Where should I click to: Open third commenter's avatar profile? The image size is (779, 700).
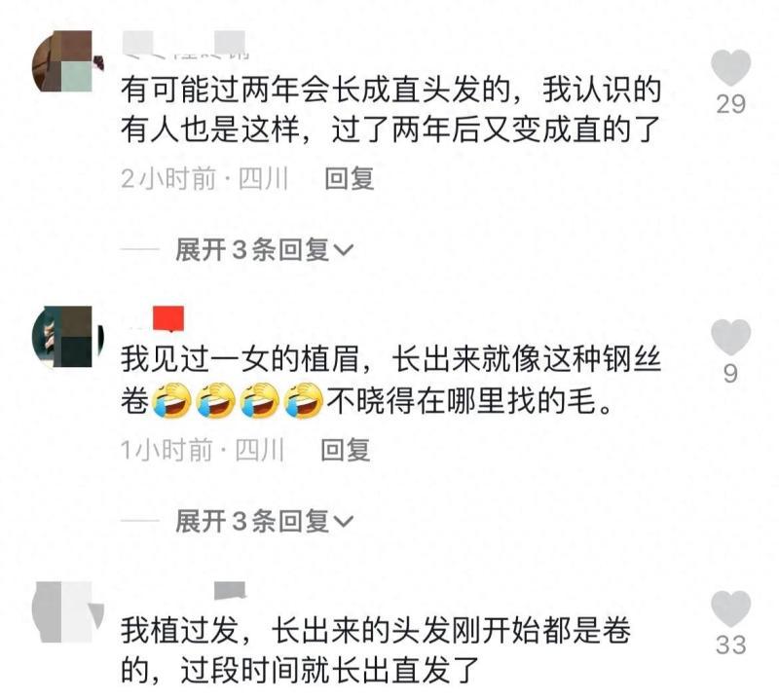pyautogui.click(x=67, y=612)
